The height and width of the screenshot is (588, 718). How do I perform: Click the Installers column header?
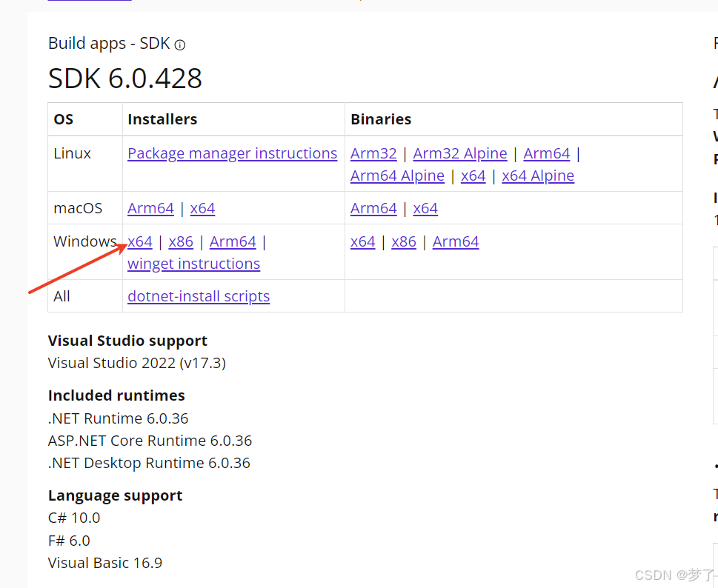162,119
